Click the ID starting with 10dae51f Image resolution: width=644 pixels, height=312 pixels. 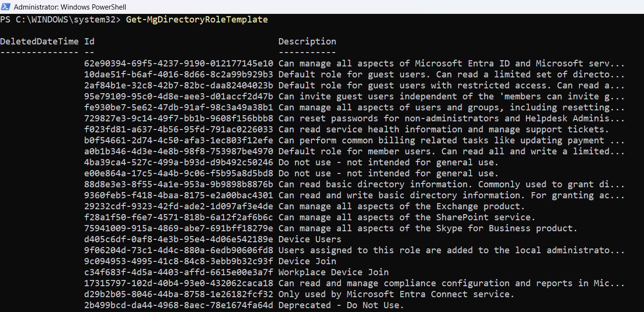[x=179, y=75]
